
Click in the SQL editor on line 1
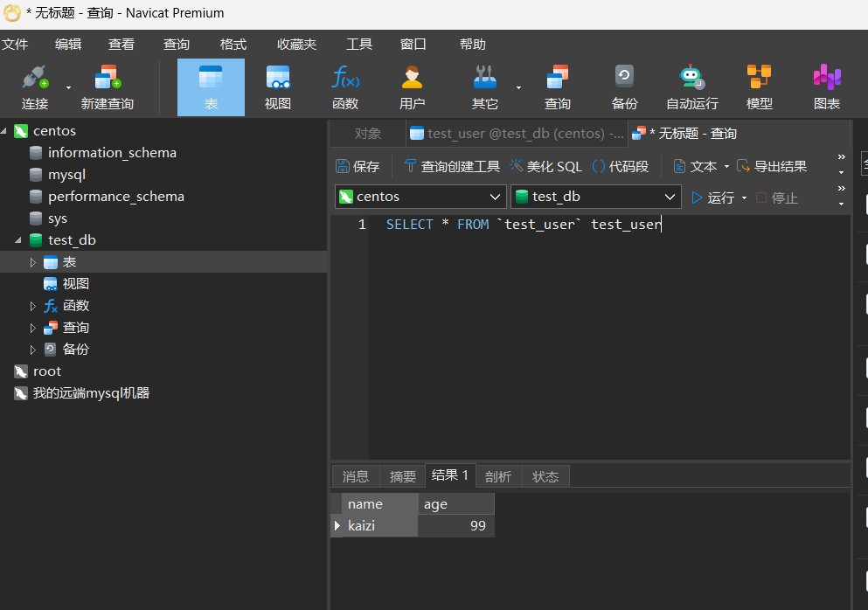tap(523, 225)
